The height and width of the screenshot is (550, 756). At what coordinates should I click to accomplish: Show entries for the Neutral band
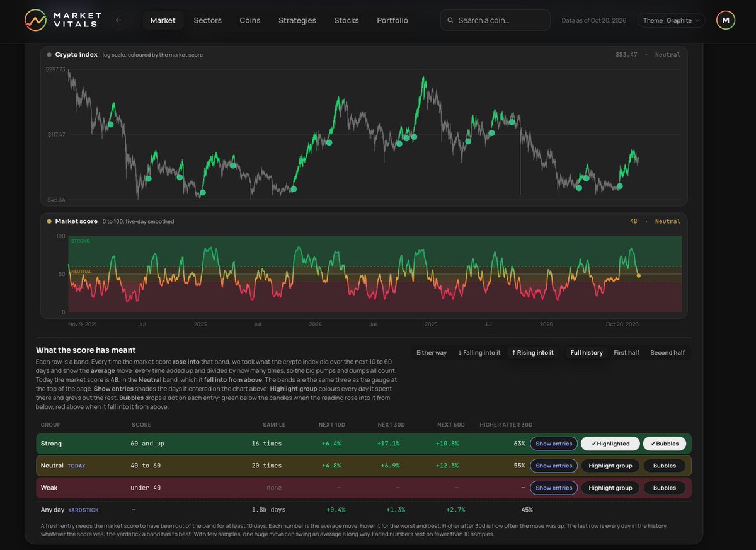coord(554,466)
